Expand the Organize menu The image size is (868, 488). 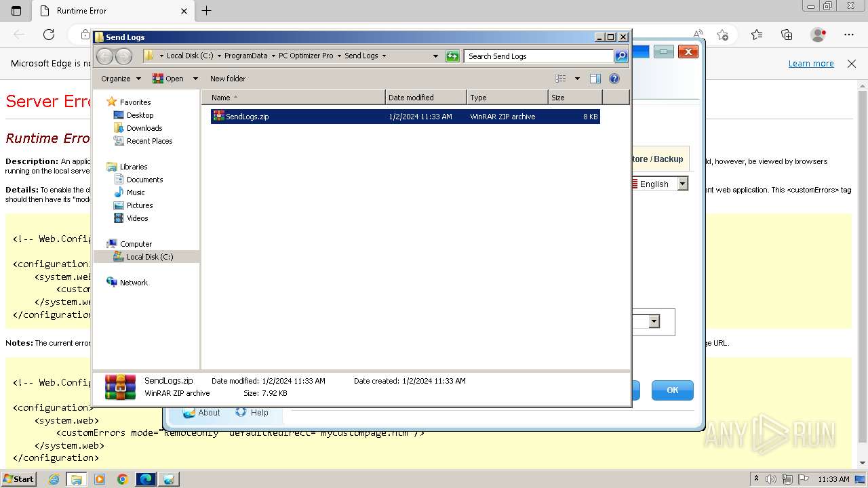[121, 79]
